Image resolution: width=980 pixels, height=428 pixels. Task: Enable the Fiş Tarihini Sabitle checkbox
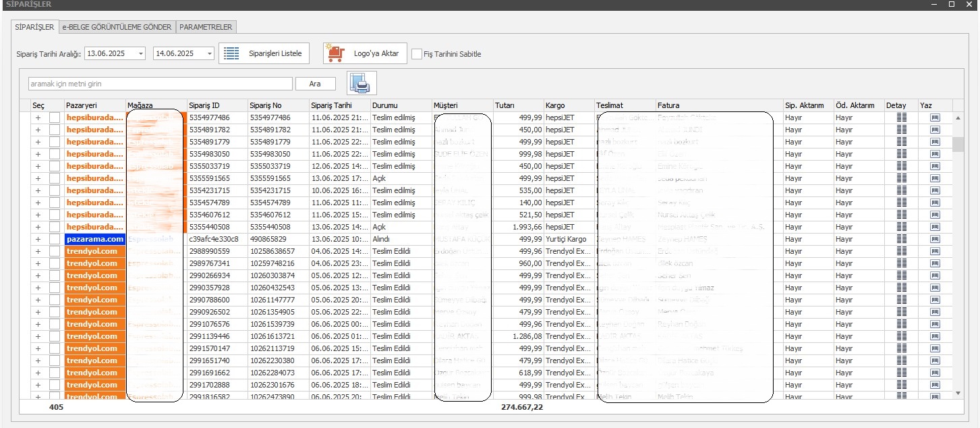point(417,54)
